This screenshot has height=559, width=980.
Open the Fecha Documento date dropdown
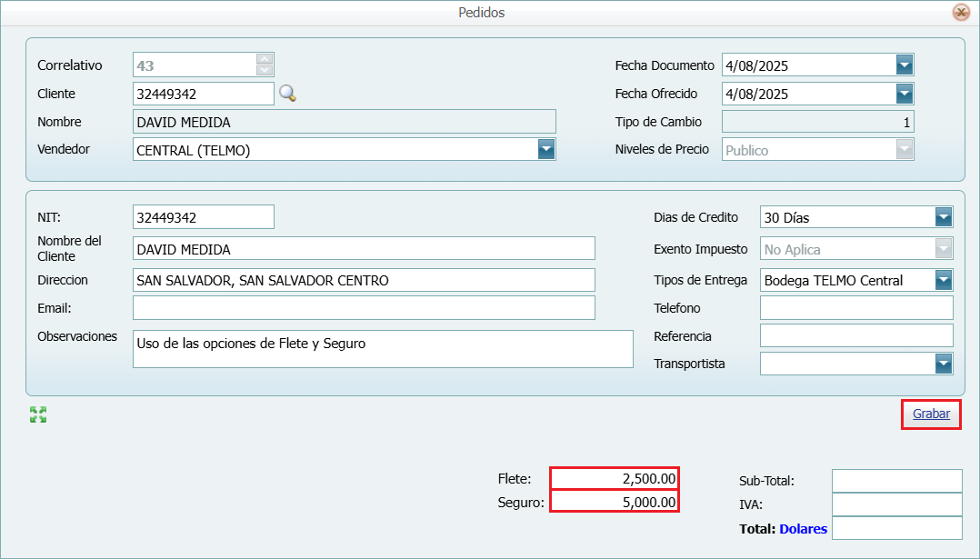904,65
